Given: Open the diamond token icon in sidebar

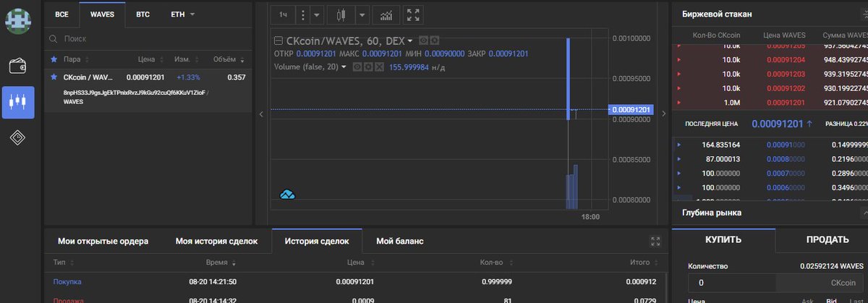Looking at the screenshot, I should coord(18,137).
